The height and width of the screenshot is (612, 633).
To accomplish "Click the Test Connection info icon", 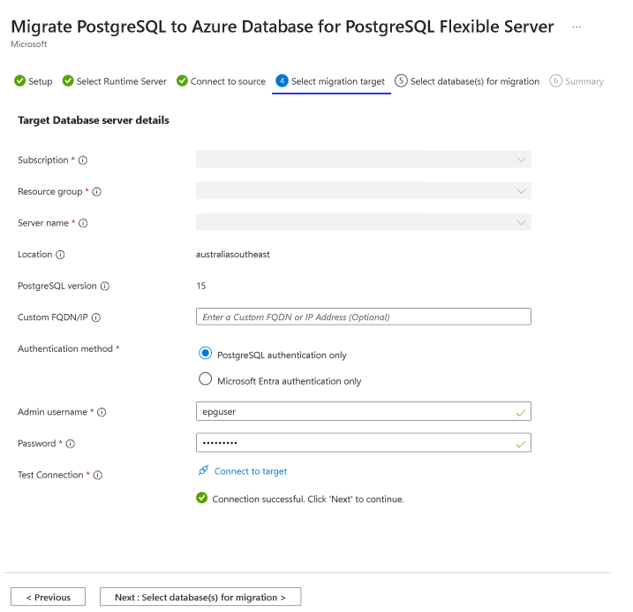I will 97,475.
